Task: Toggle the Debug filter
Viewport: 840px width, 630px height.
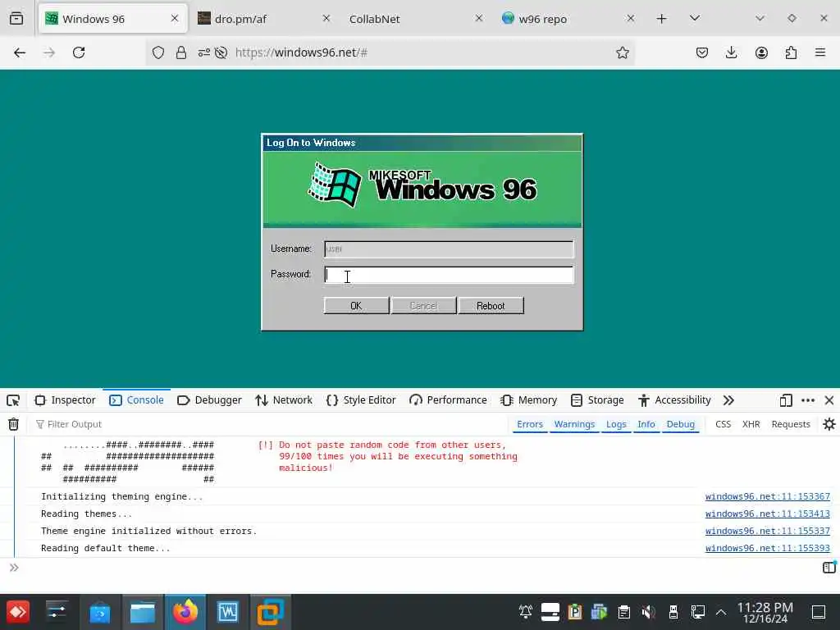Action: (680, 424)
